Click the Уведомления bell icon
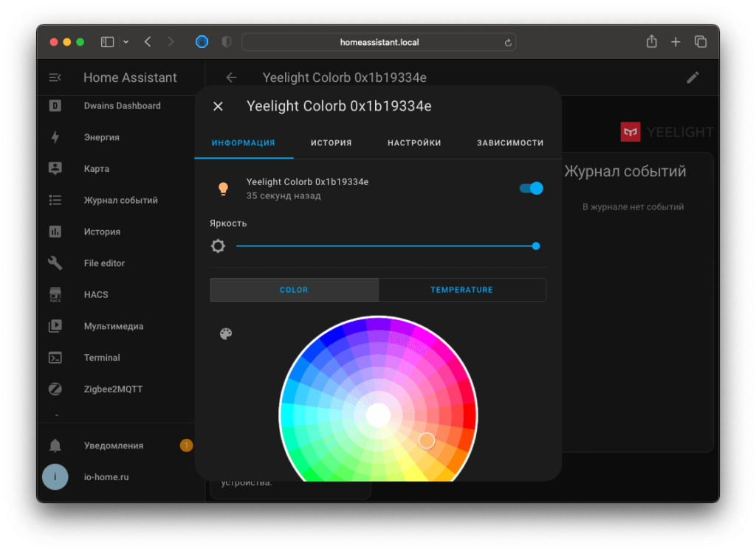Image resolution: width=756 pixels, height=551 pixels. point(55,446)
